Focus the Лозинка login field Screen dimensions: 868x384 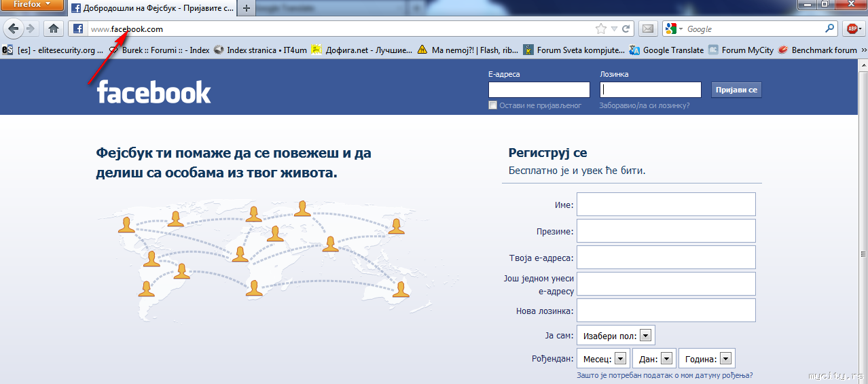(x=651, y=90)
